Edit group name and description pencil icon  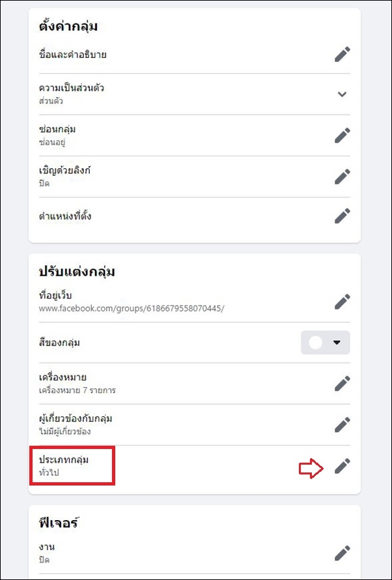342,54
